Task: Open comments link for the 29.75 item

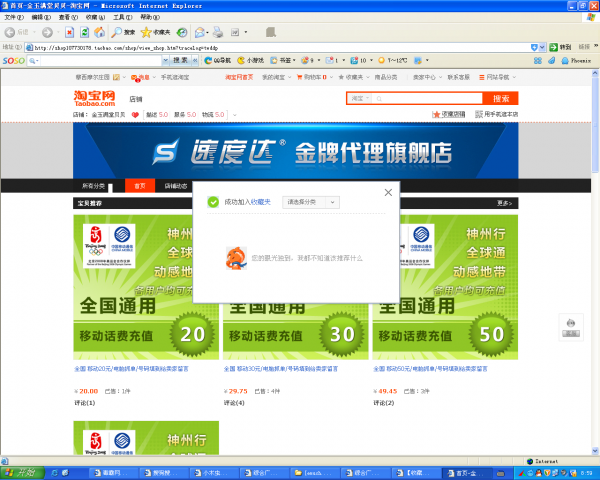Action: tap(234, 403)
